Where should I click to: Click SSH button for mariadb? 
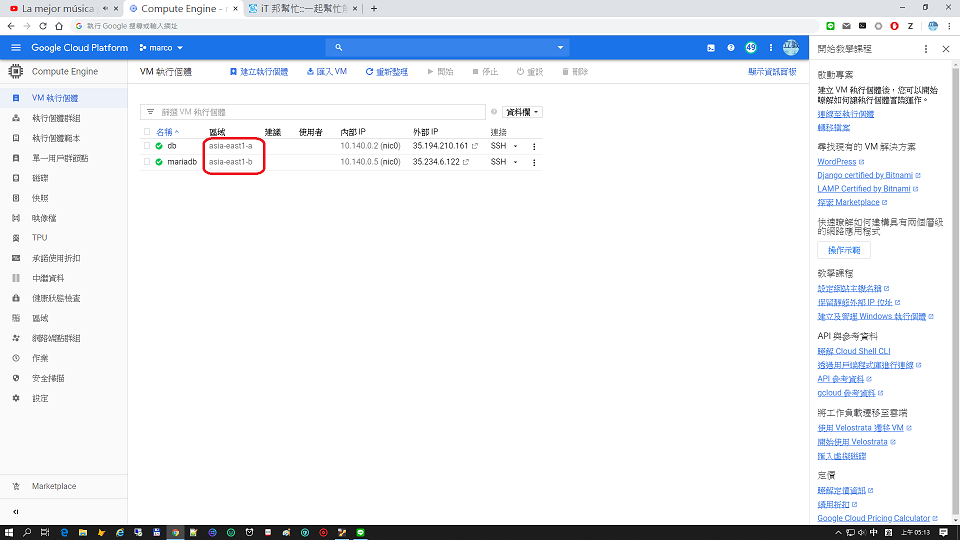[498, 162]
